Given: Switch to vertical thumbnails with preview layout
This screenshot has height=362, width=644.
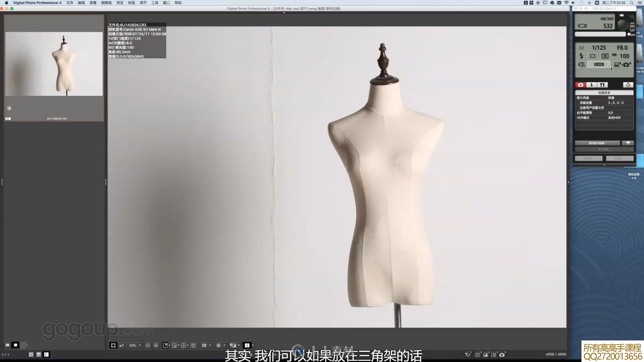Looking at the screenshot, I should (46, 354).
